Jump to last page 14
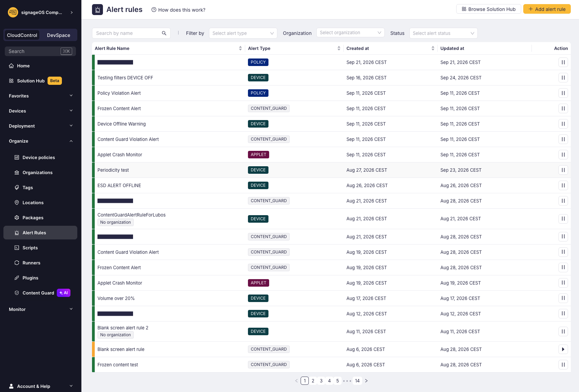579x392 pixels. point(357,381)
